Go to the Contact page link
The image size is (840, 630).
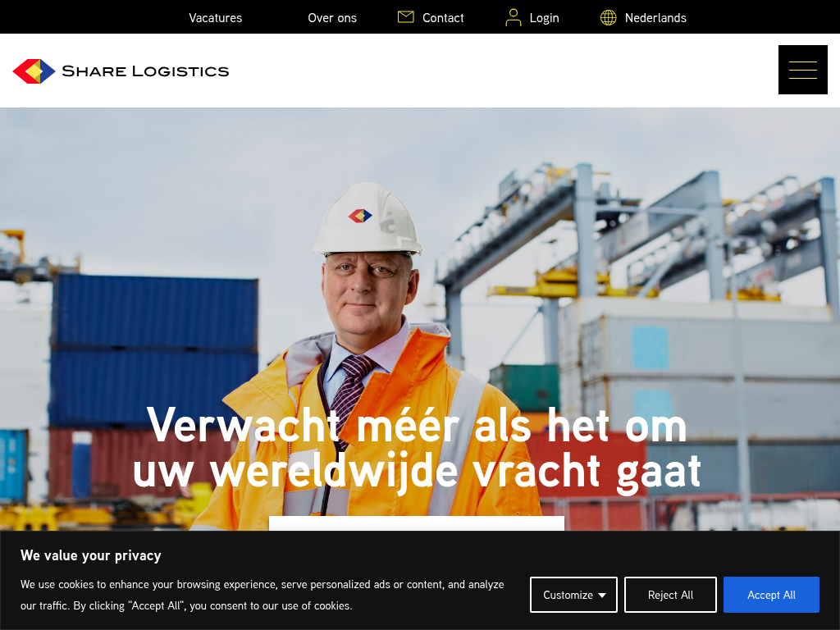(x=443, y=18)
